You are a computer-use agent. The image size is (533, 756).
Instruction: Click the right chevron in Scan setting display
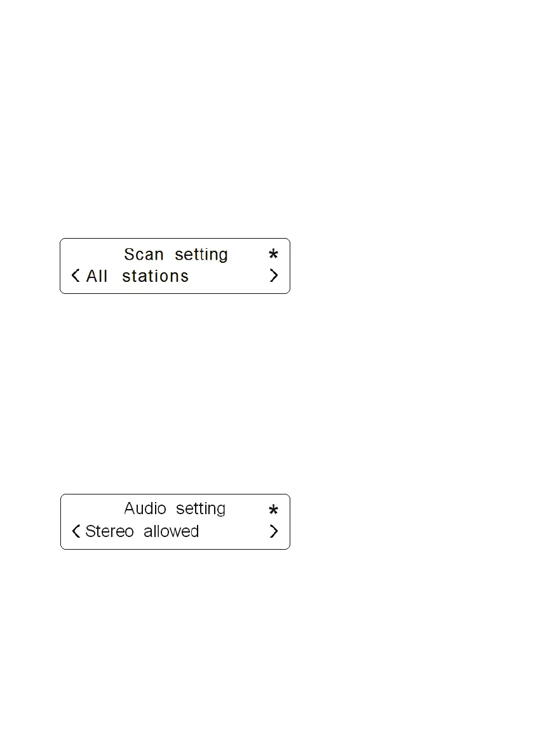click(274, 275)
